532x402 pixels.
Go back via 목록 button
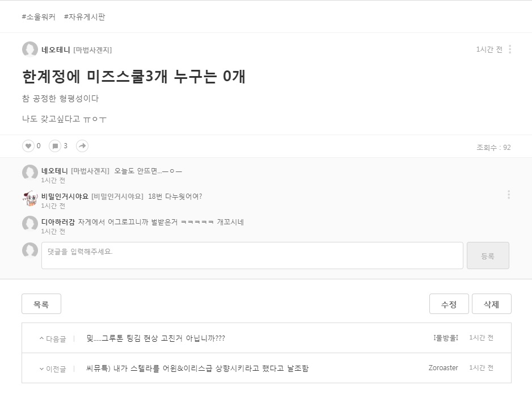tap(41, 304)
